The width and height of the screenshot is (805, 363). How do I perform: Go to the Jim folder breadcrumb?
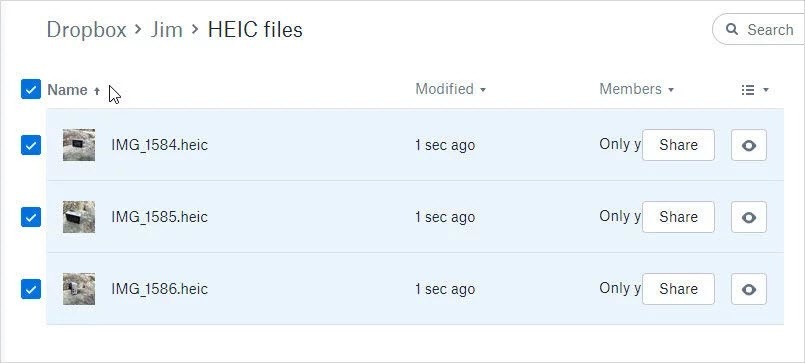pos(166,29)
